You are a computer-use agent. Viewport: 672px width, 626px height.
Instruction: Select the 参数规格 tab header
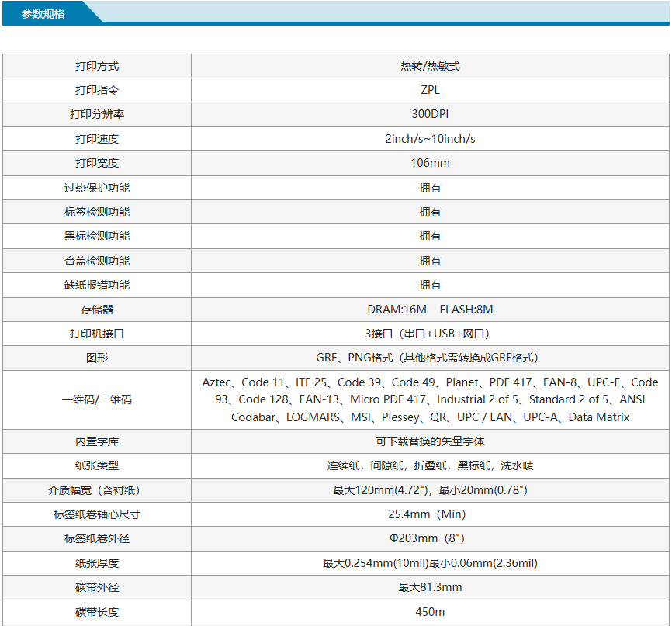click(x=43, y=14)
